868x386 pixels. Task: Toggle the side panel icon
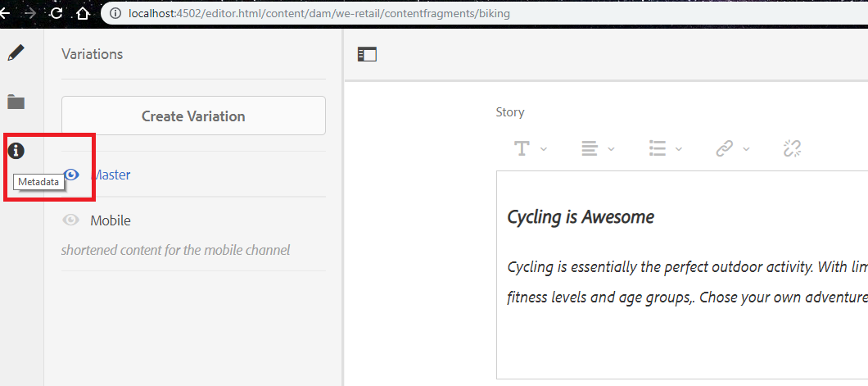[367, 55]
